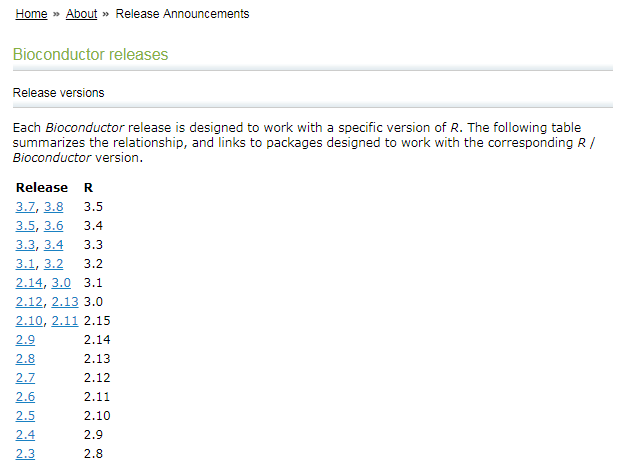Follow the release 3.4 link
Image resolution: width=625 pixels, height=463 pixels.
pos(53,245)
